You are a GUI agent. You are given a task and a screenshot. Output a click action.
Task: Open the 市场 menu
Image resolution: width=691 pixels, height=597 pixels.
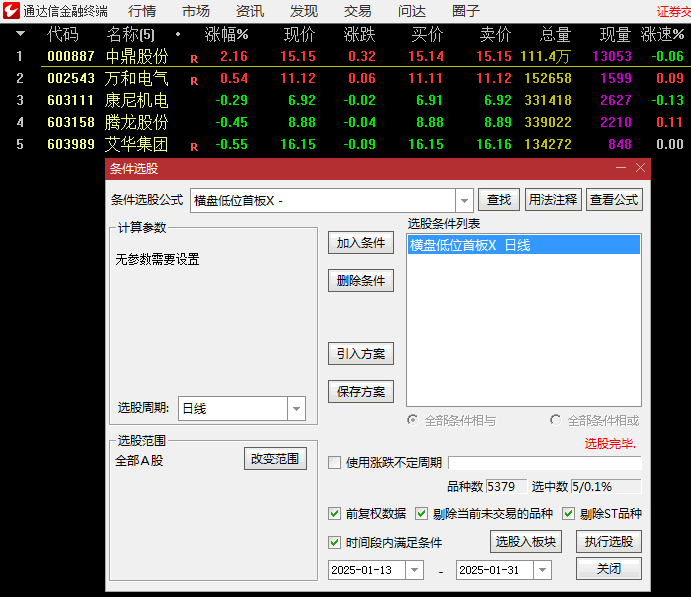pyautogui.click(x=196, y=11)
